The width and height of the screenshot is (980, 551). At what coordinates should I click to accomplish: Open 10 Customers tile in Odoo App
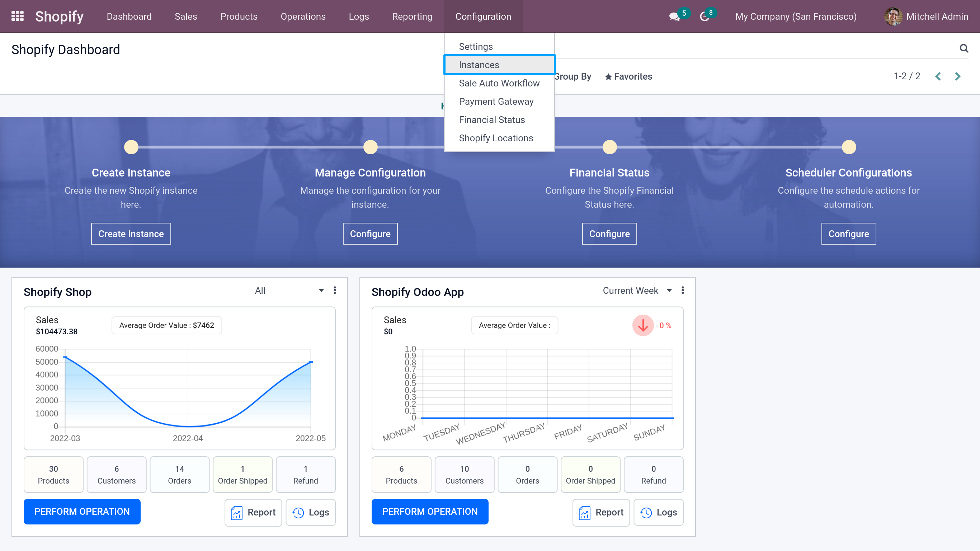[465, 475]
